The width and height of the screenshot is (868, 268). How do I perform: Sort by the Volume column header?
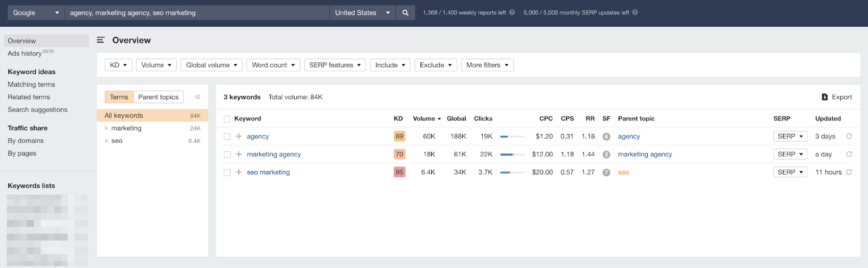click(426, 118)
